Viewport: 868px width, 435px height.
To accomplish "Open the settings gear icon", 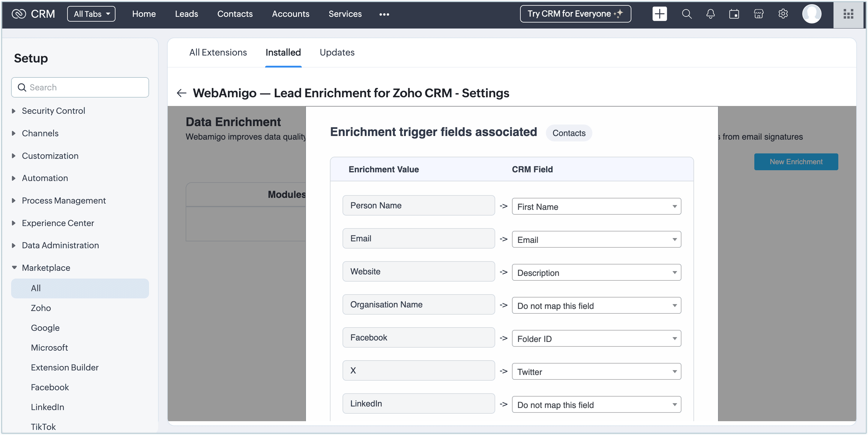I will [783, 14].
